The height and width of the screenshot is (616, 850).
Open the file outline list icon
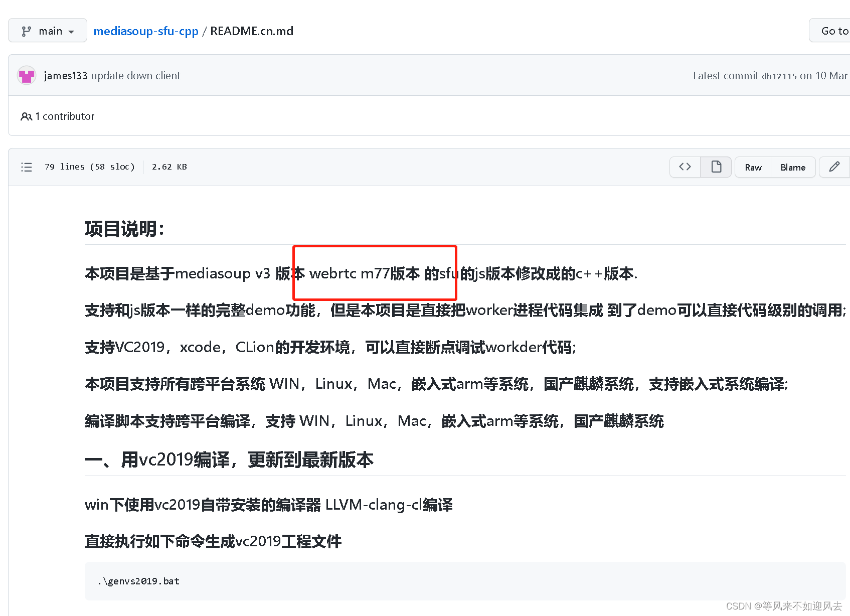click(27, 167)
